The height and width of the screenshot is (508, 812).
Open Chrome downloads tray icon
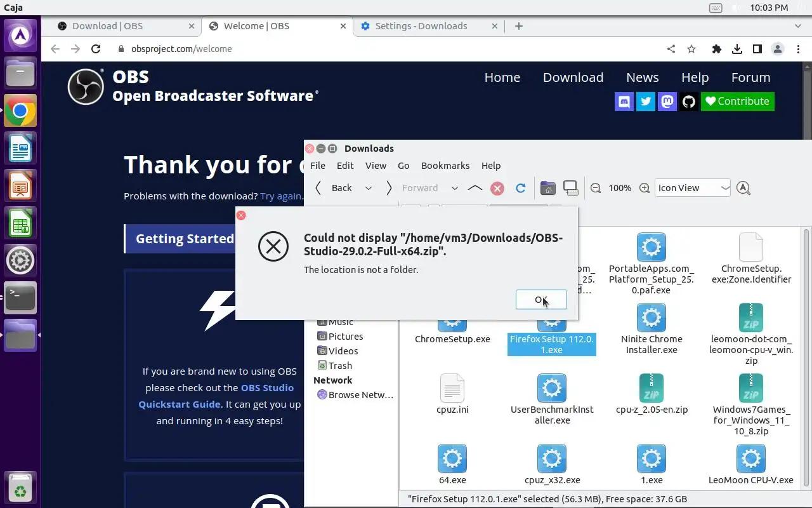737,49
